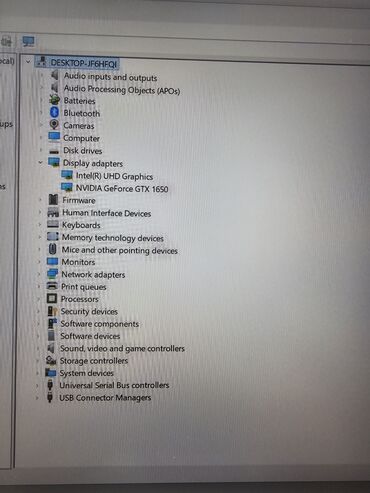Viewport: 370px width, 493px height.
Task: Collapse the DESKTOP-JF6HFQI root node
Action: tap(28, 61)
